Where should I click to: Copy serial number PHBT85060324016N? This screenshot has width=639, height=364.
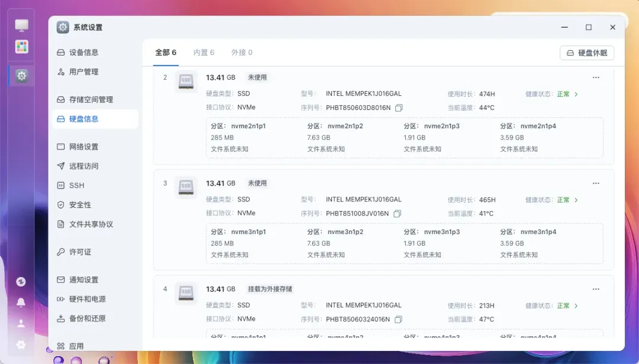click(399, 319)
